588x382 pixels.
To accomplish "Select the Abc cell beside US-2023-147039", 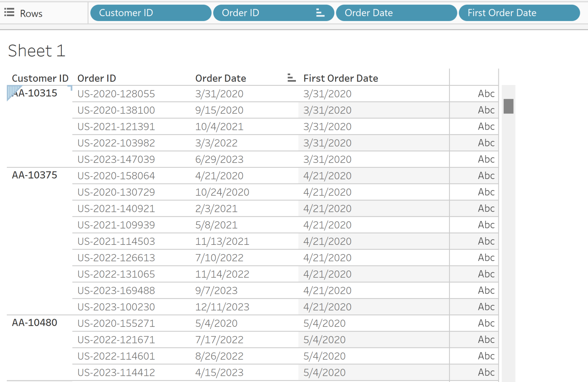I will point(486,159).
